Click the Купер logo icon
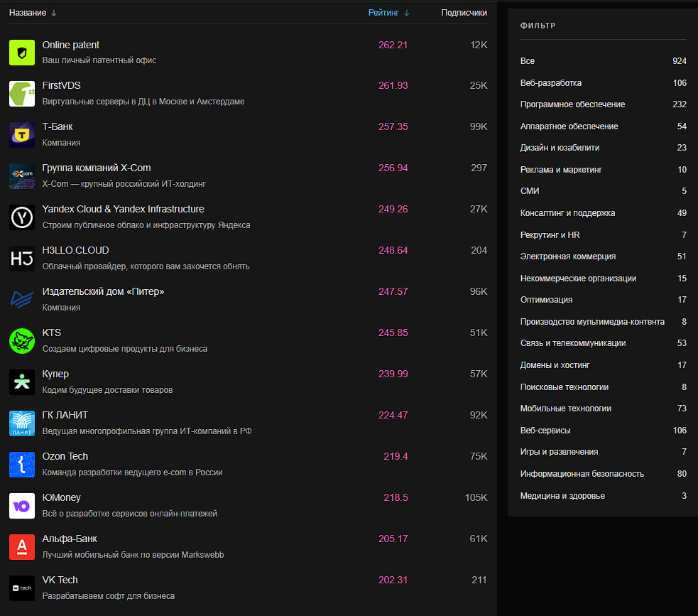Screen dimensions: 698x616 (x=22, y=382)
